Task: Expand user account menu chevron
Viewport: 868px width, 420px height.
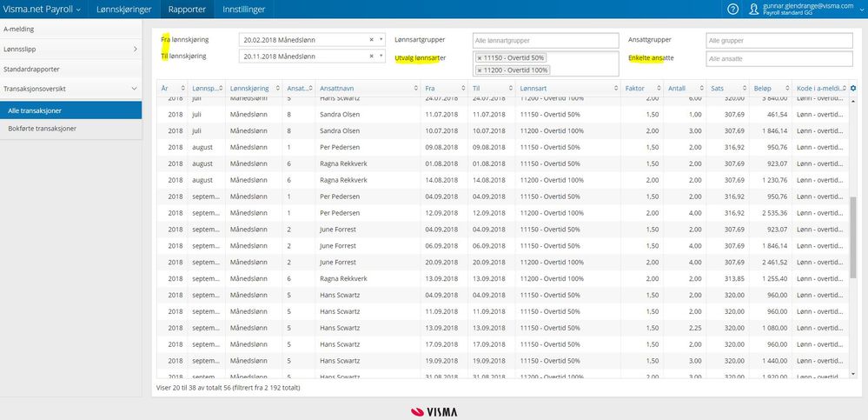Action: [861, 10]
